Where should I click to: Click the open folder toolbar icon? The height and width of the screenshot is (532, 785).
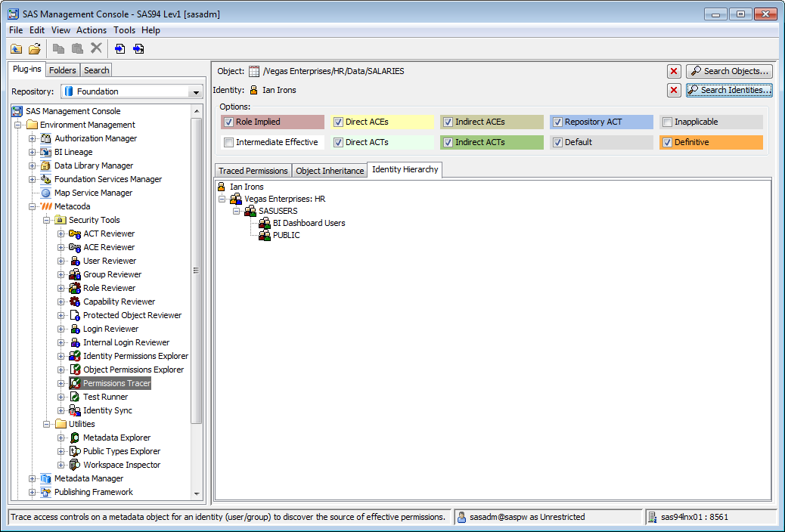click(35, 48)
